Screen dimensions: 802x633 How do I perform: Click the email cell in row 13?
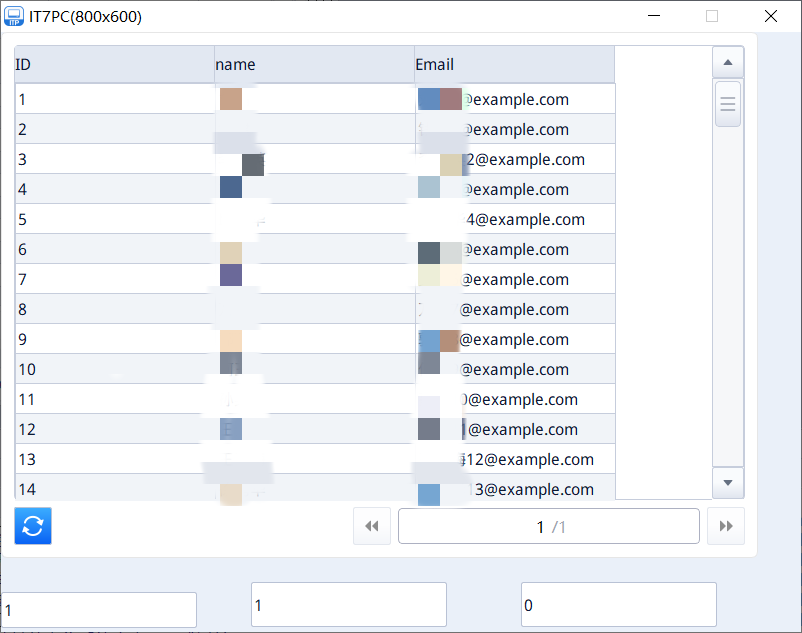point(515,459)
